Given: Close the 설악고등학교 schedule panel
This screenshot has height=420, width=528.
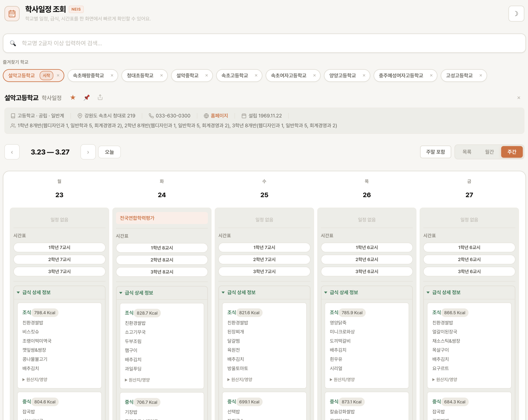Looking at the screenshot, I should (518, 98).
